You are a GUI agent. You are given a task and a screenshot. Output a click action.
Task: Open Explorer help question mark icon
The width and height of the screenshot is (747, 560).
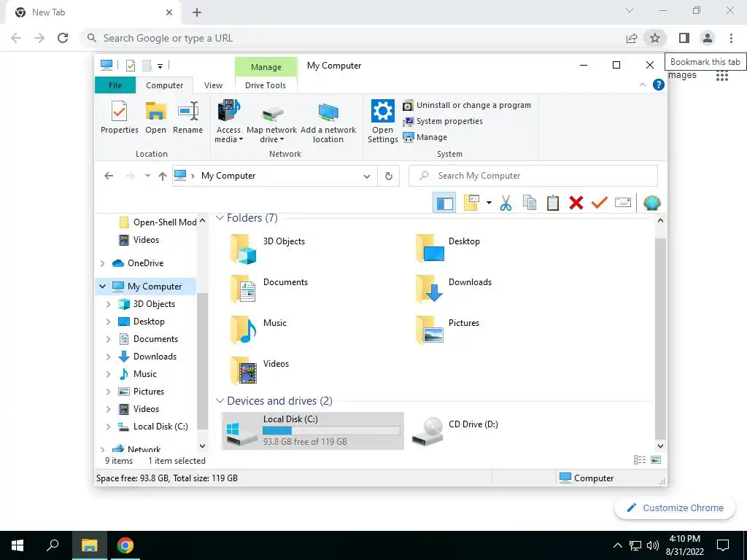pyautogui.click(x=659, y=85)
